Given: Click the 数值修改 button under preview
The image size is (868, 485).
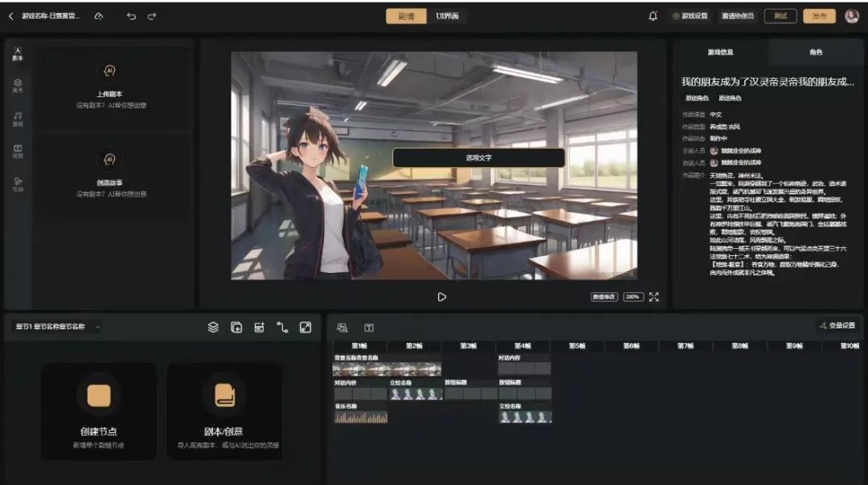Looking at the screenshot, I should pos(604,297).
